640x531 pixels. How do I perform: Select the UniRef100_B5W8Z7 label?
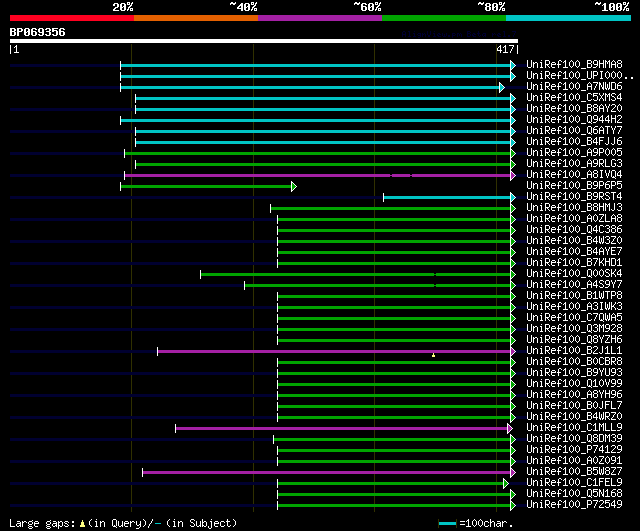click(x=574, y=472)
